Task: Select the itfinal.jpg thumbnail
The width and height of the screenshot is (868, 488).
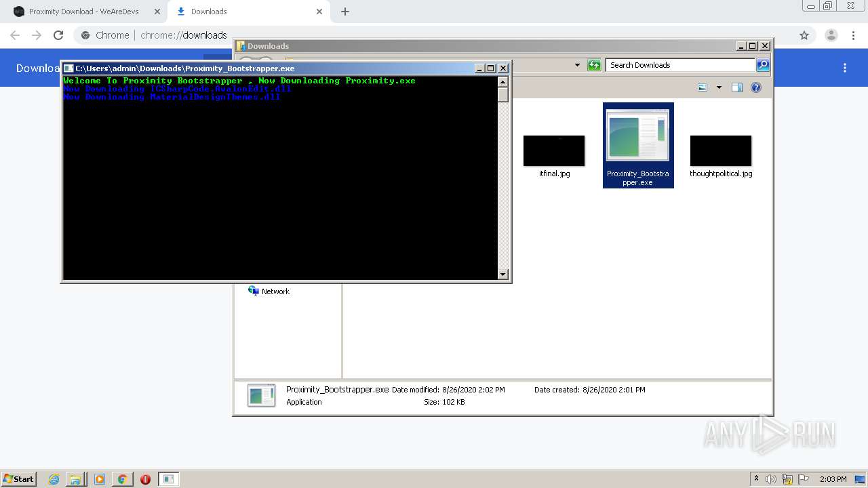Action: (554, 150)
